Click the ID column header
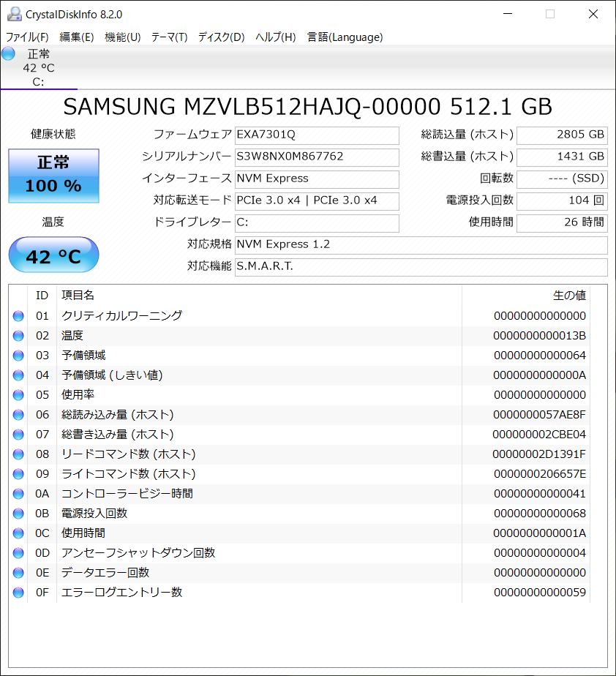This screenshot has height=676, width=616. [x=42, y=296]
